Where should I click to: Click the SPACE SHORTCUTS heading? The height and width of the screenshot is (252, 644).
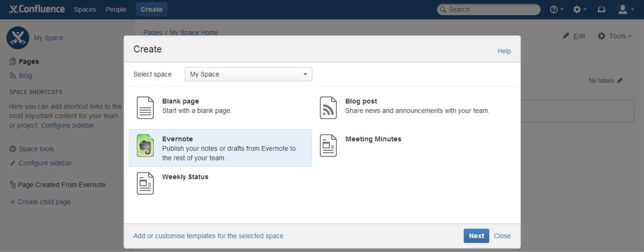tap(36, 92)
